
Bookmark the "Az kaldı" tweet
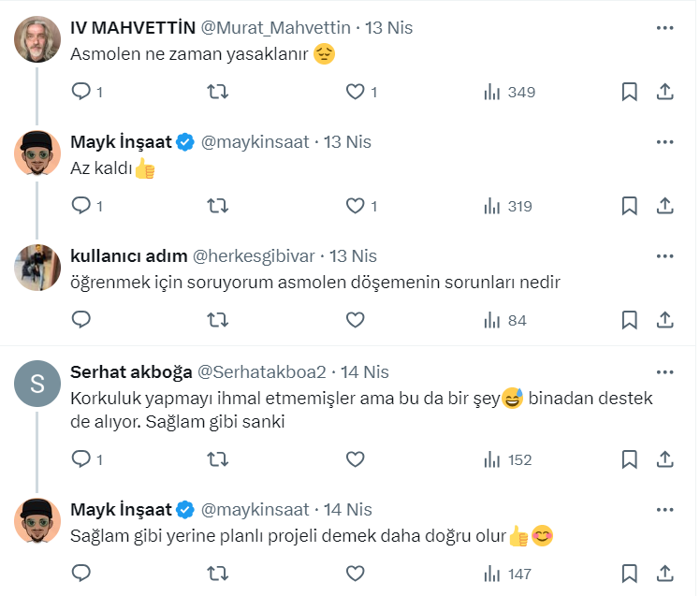click(630, 206)
